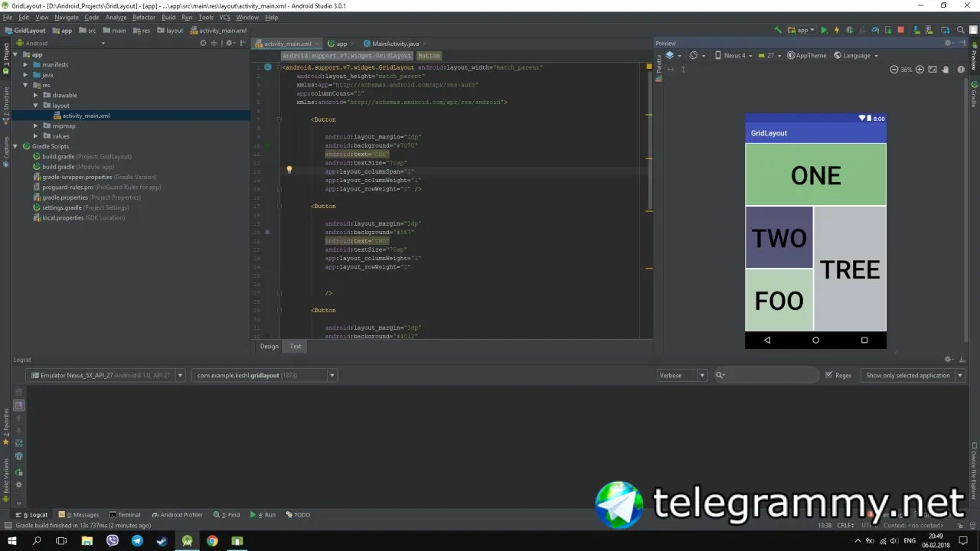Click the Windows Start button

pyautogui.click(x=12, y=541)
